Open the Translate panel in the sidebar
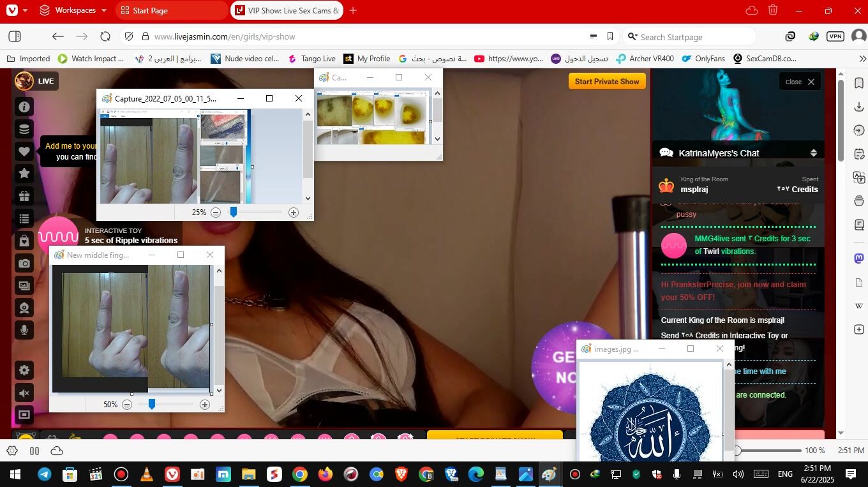Screen dimensions: 868x487 point(858,177)
